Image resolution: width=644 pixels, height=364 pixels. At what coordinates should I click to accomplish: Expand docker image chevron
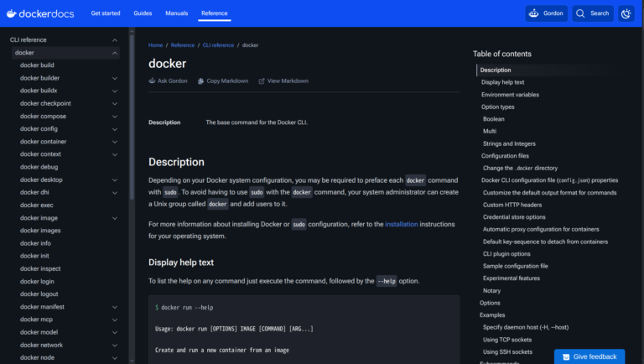(115, 218)
